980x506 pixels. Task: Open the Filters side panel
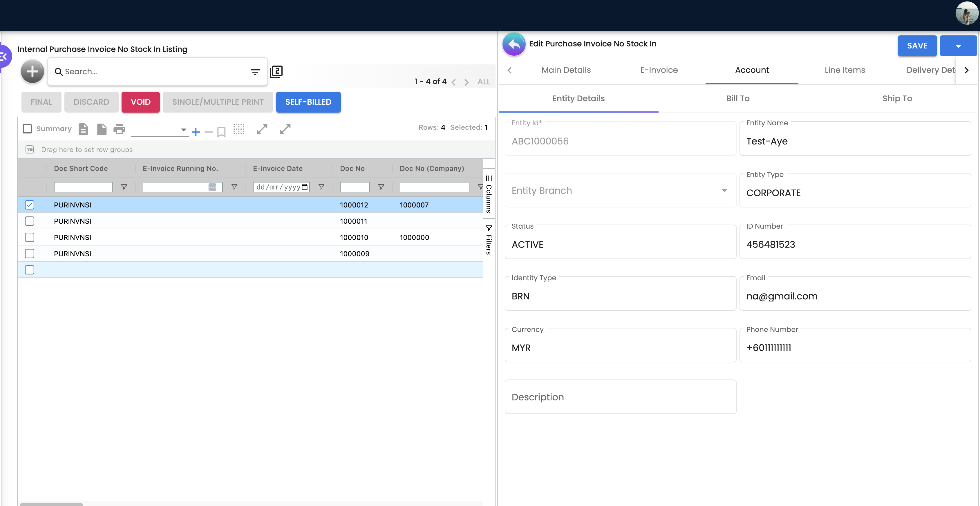489,240
